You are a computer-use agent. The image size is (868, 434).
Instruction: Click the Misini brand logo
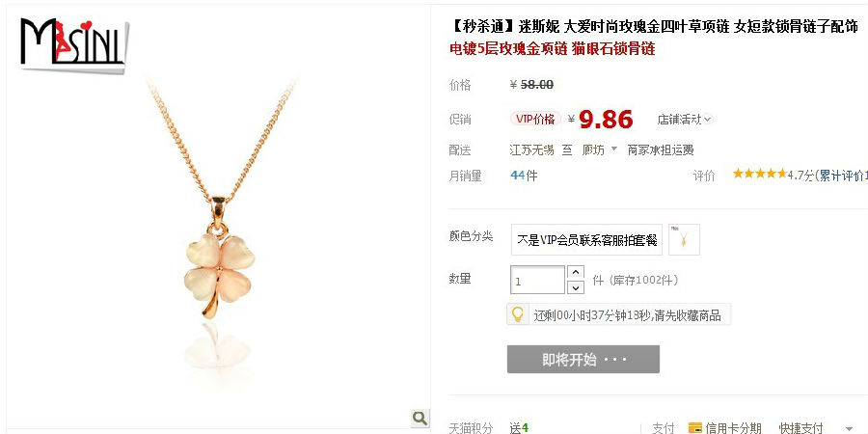[x=73, y=44]
